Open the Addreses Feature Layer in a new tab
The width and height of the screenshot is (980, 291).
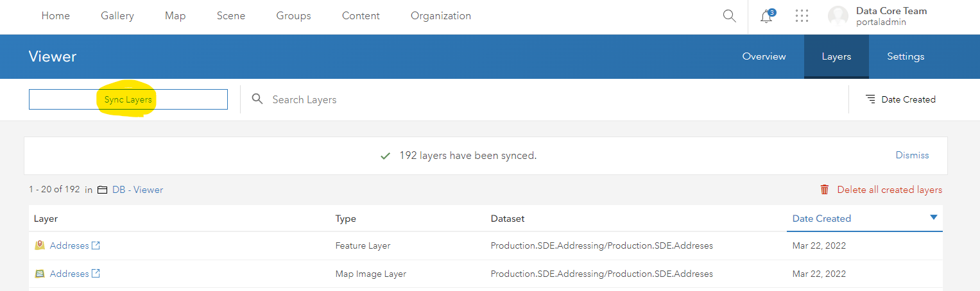[96, 245]
